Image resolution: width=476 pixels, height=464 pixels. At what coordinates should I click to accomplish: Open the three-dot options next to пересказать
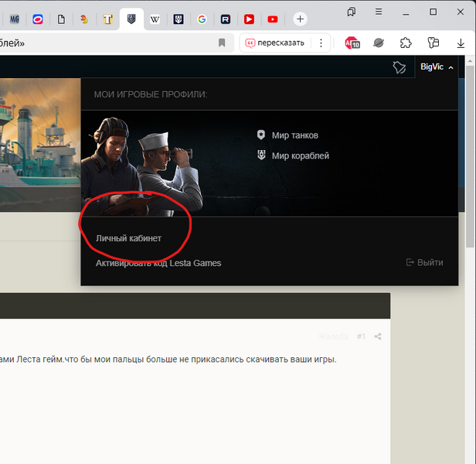(321, 43)
